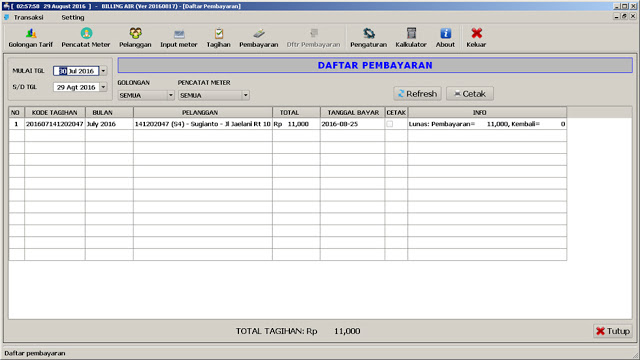Select the '2016-08-25' payment date cell
The image size is (640, 360).
pos(353,124)
